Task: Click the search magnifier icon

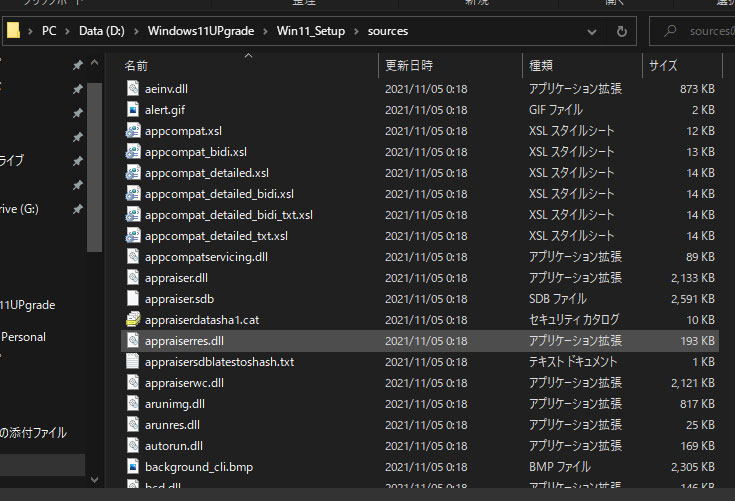Action: 670,31
